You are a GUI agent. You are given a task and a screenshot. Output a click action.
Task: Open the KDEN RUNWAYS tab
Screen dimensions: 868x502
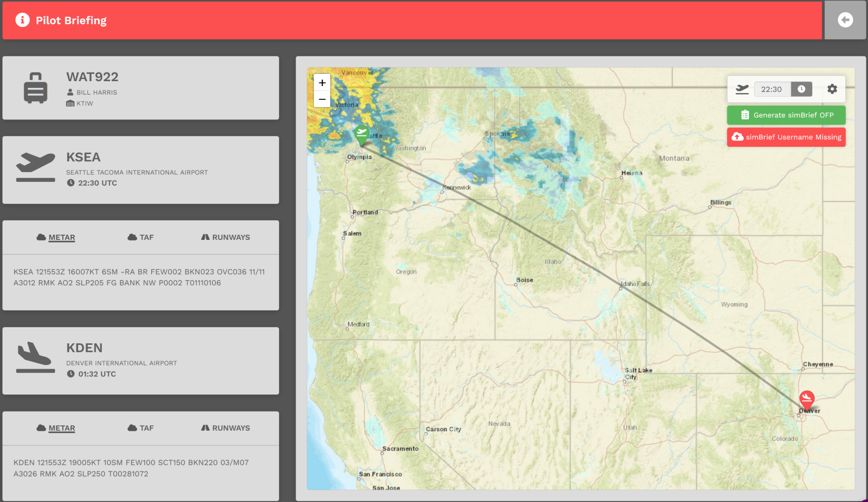pyautogui.click(x=225, y=428)
